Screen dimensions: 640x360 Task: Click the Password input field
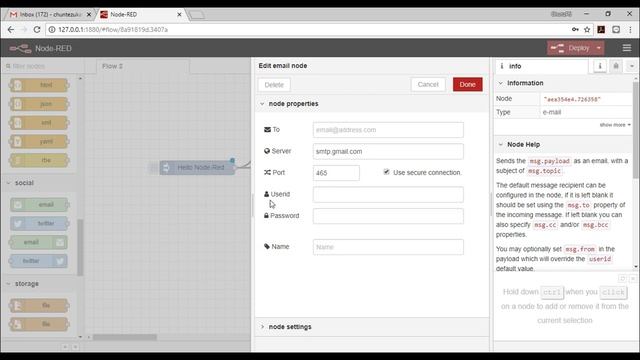coord(388,216)
